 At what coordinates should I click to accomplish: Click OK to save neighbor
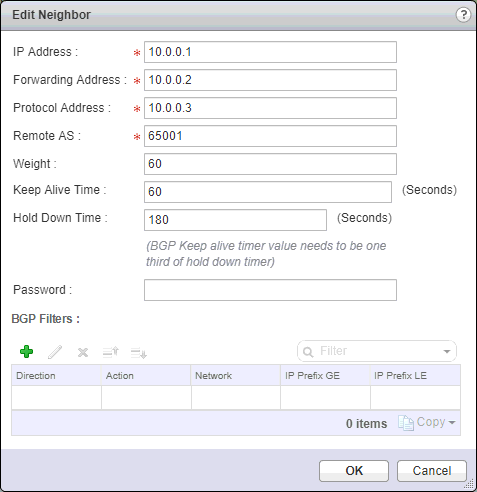(354, 471)
